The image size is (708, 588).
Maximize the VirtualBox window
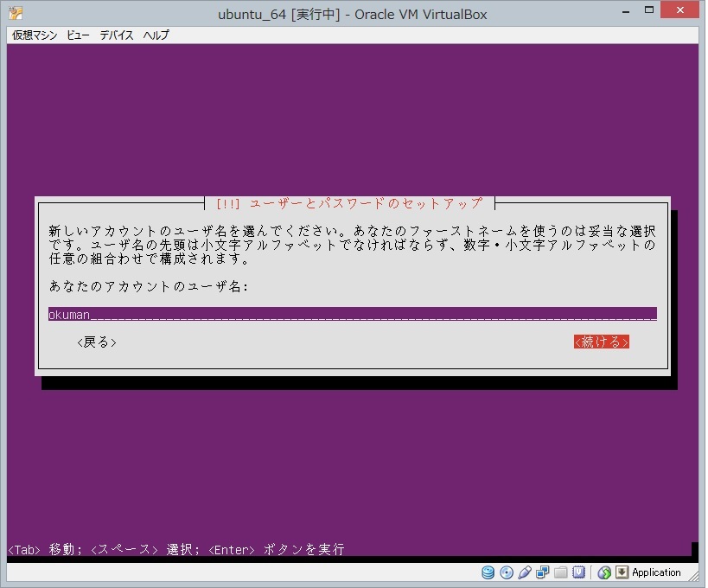point(649,10)
